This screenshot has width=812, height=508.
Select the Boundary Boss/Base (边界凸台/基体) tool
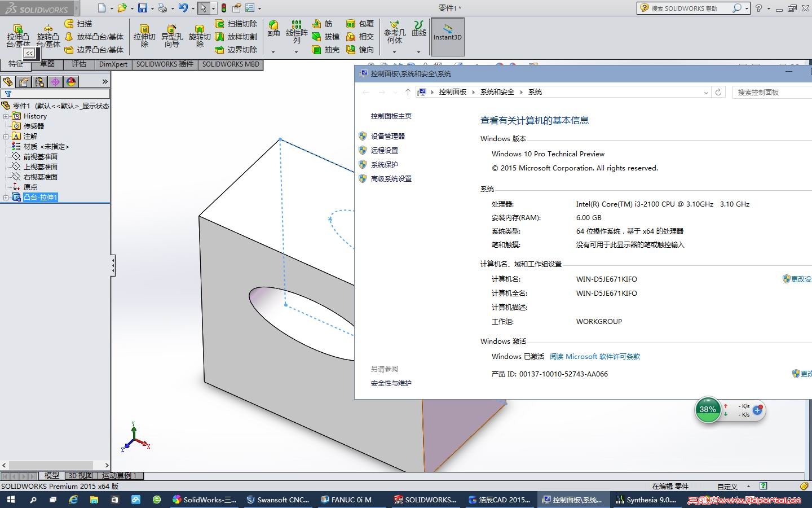click(94, 50)
